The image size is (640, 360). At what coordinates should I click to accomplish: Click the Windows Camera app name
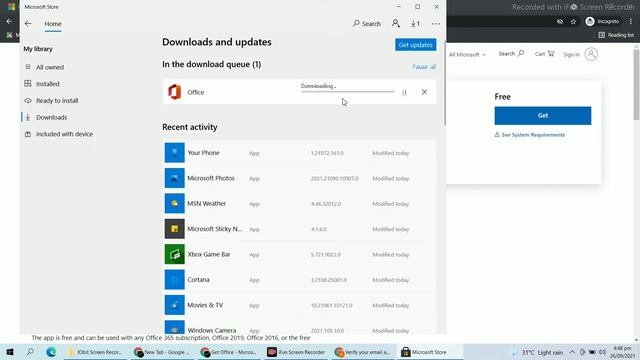pos(212,330)
